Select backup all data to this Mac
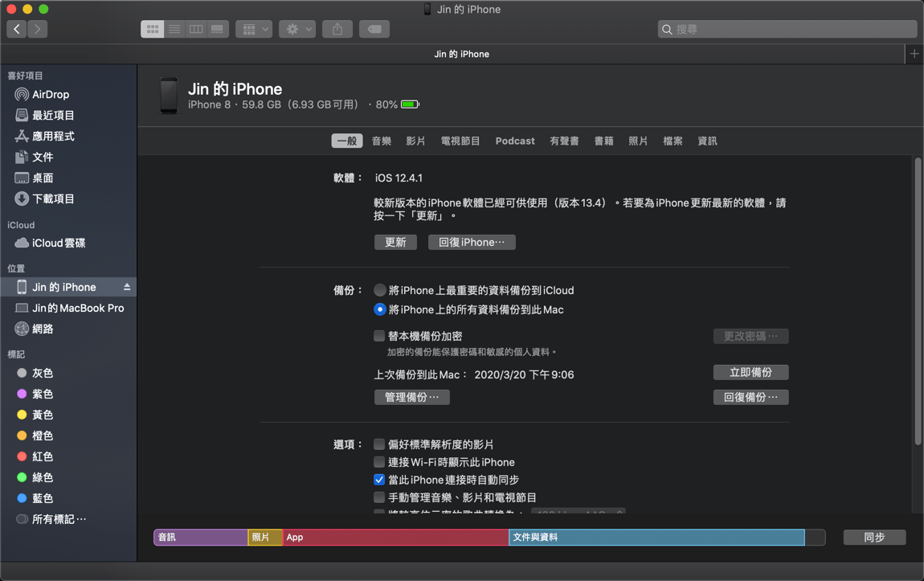Viewport: 924px width, 581px height. [x=380, y=309]
